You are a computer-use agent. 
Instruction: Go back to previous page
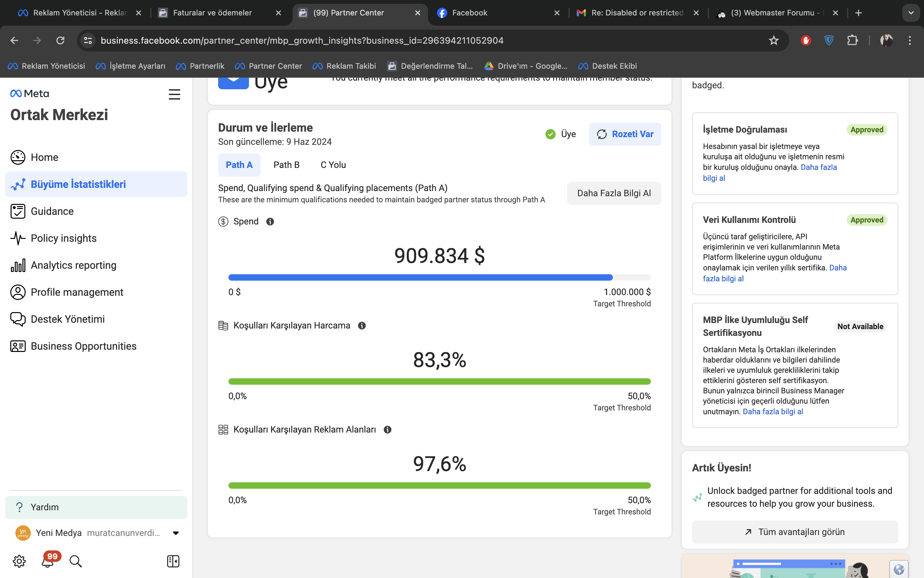tap(14, 40)
